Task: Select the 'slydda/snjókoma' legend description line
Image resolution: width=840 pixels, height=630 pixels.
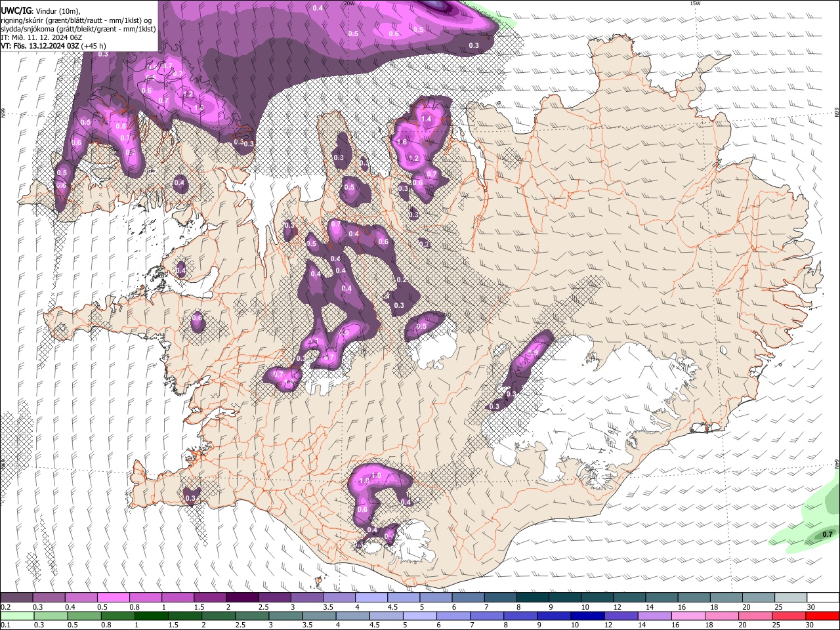Action: click(x=78, y=29)
